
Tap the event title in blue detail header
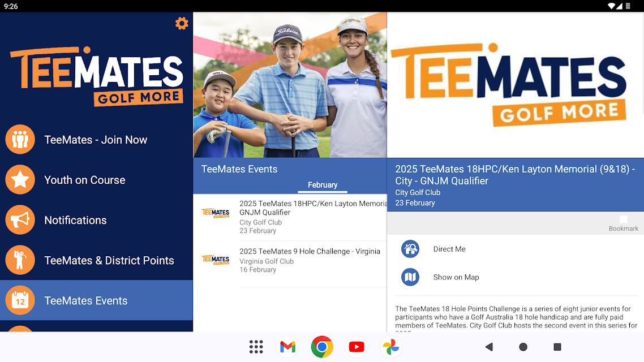point(515,175)
